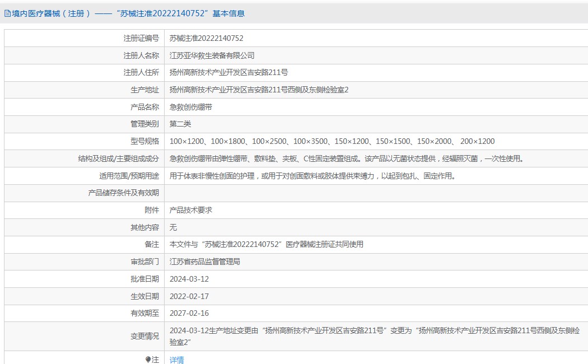Select the 无 value in 其他内容 row
The height and width of the screenshot is (364, 588).
tap(173, 227)
